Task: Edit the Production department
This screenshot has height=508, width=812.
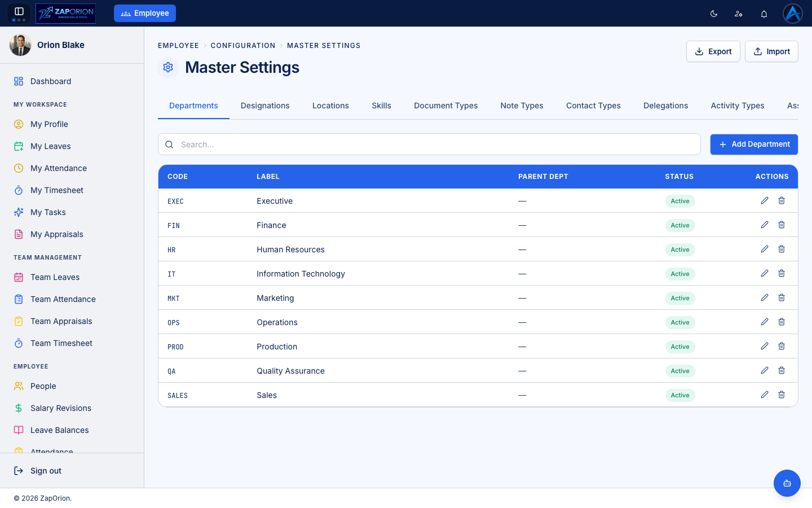Action: pyautogui.click(x=765, y=346)
